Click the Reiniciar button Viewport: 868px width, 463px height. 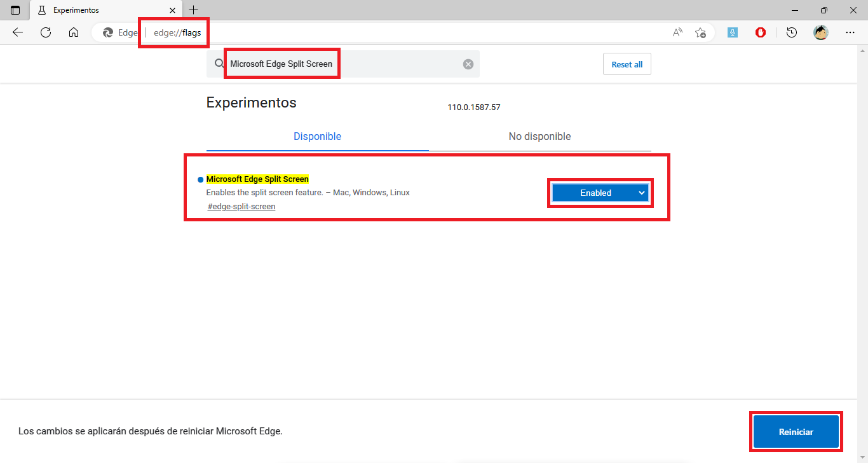(796, 432)
